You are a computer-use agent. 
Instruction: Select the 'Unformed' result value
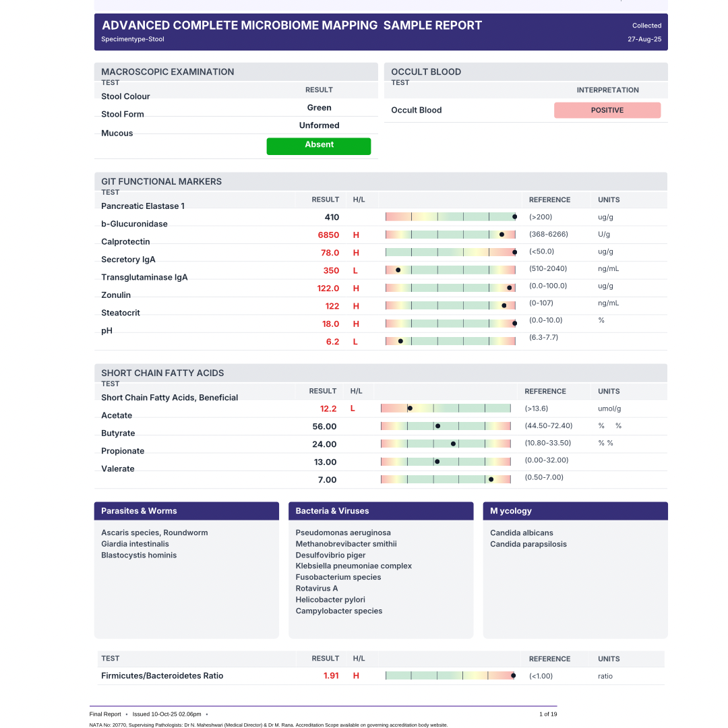(319, 125)
